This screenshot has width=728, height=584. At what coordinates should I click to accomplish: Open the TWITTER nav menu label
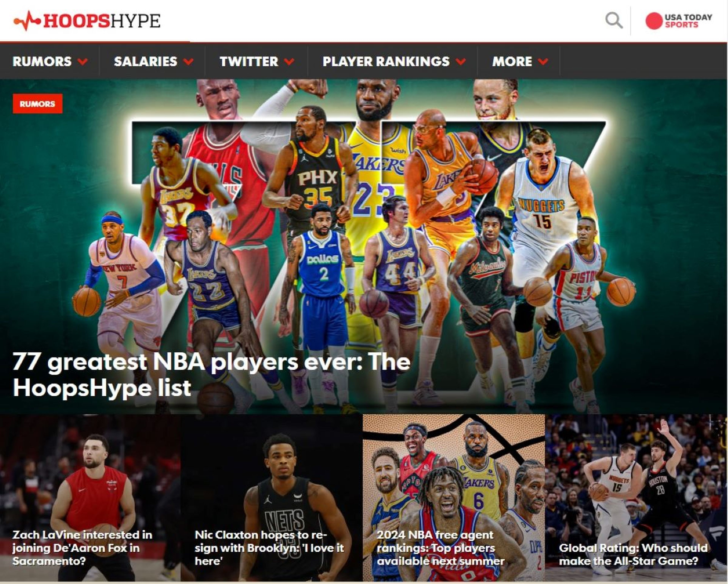[x=249, y=61]
